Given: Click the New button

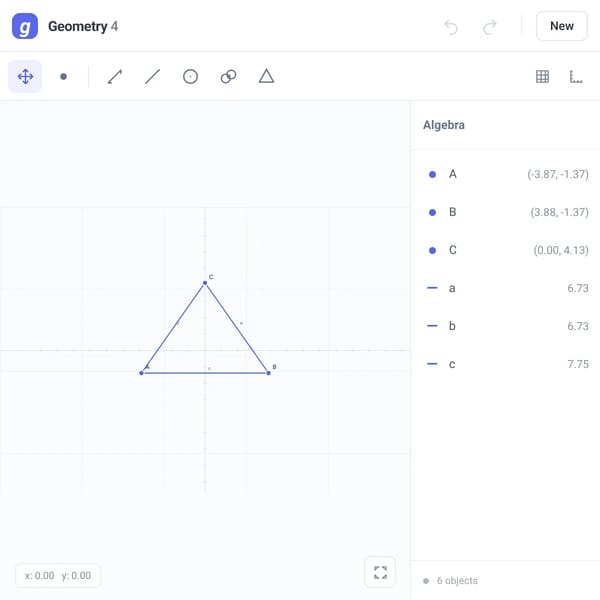Looking at the screenshot, I should click(562, 26).
